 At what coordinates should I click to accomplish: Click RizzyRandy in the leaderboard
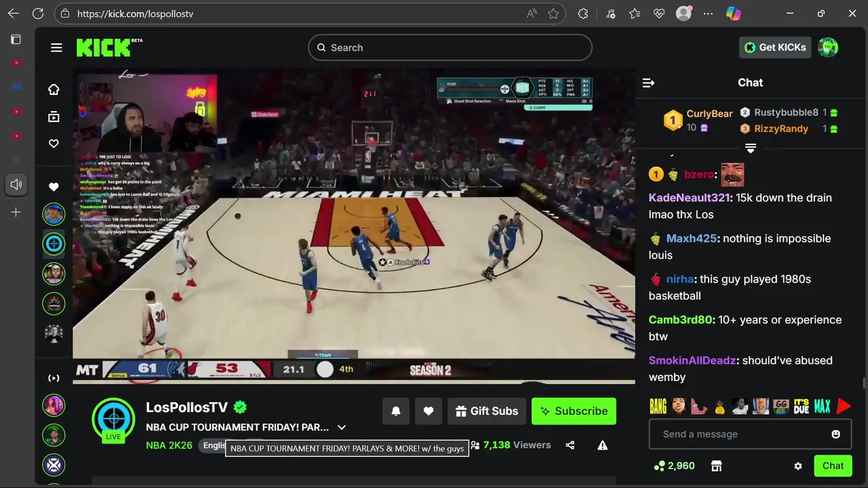point(781,129)
